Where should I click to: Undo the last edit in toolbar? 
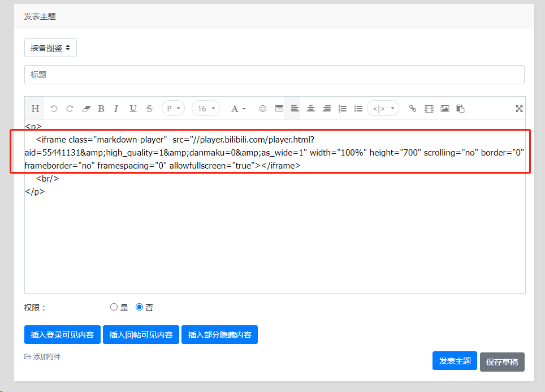click(54, 109)
